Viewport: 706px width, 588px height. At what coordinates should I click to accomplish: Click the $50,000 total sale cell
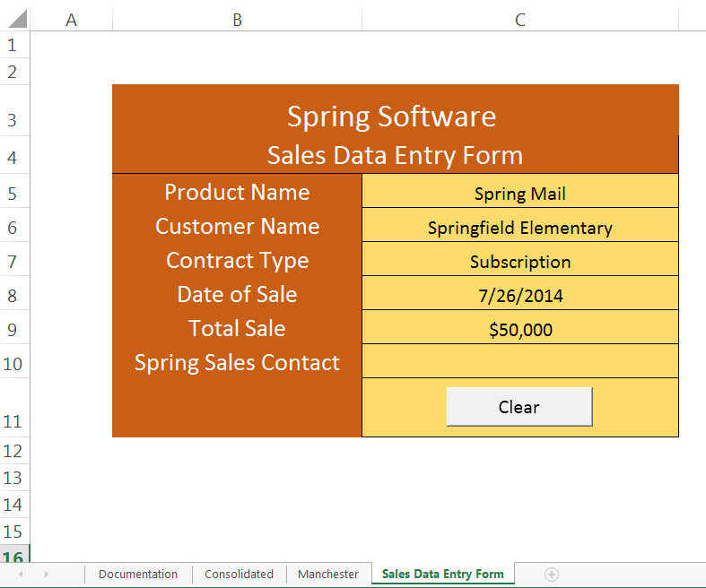[520, 330]
